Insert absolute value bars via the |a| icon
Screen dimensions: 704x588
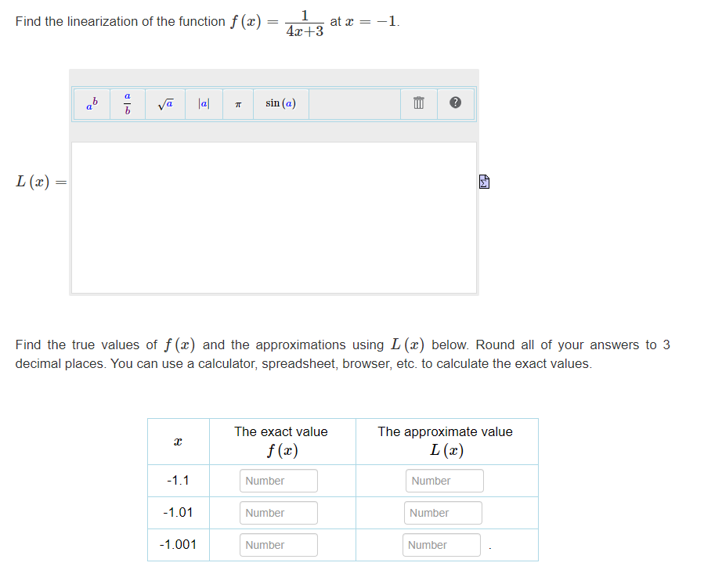tap(203, 103)
